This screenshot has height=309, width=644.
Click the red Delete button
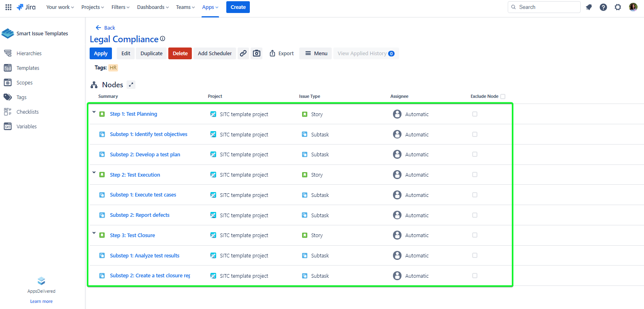click(180, 53)
